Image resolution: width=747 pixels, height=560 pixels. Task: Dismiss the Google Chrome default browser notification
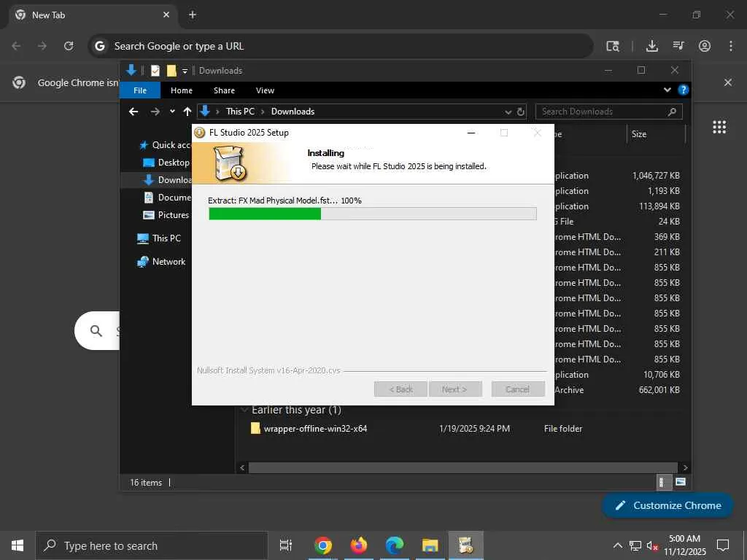coord(728,82)
